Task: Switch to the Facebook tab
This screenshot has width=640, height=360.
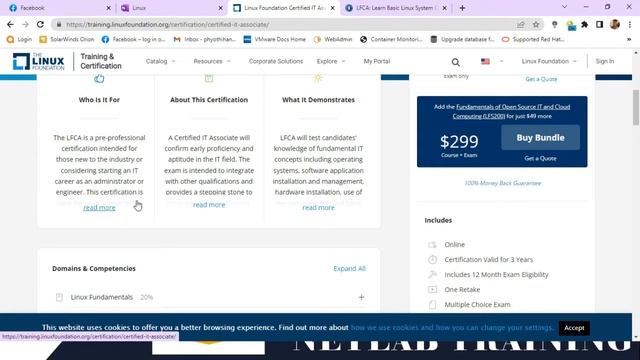Action: [x=59, y=8]
